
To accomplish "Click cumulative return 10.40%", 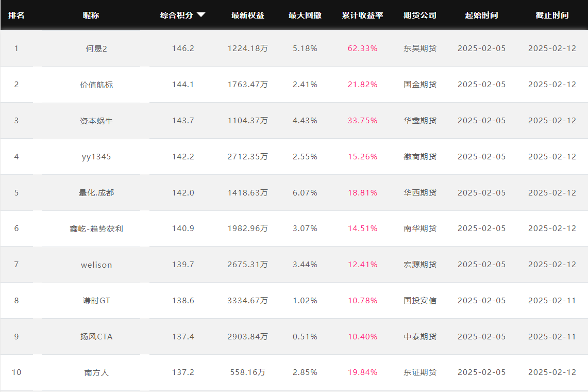I will pyautogui.click(x=363, y=336).
